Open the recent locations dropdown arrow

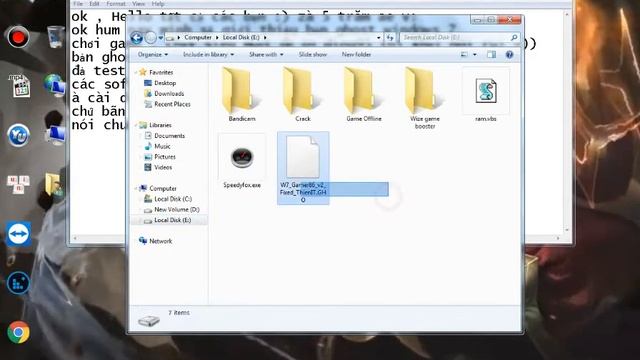click(x=161, y=38)
